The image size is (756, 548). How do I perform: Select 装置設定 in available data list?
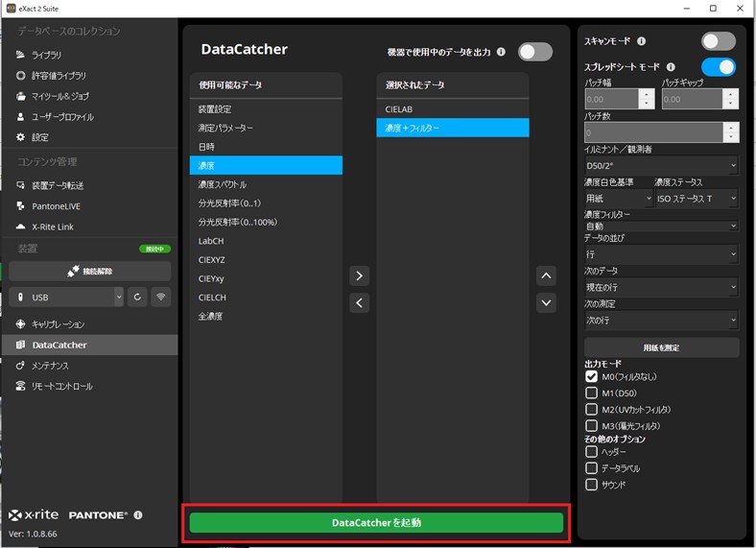point(266,109)
